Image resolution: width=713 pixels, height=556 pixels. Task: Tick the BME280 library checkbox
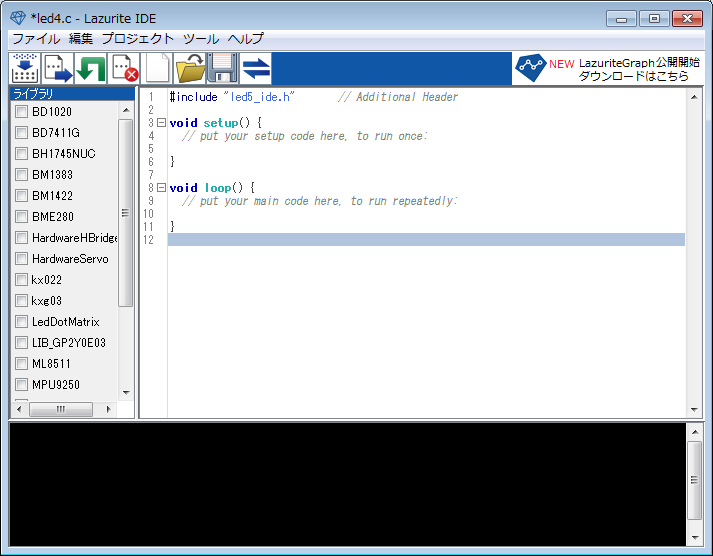pyautogui.click(x=21, y=216)
